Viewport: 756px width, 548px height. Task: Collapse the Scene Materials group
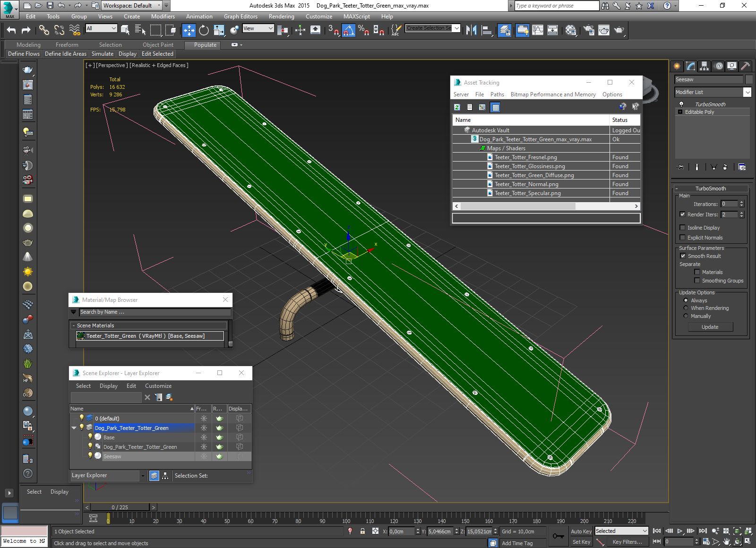74,325
